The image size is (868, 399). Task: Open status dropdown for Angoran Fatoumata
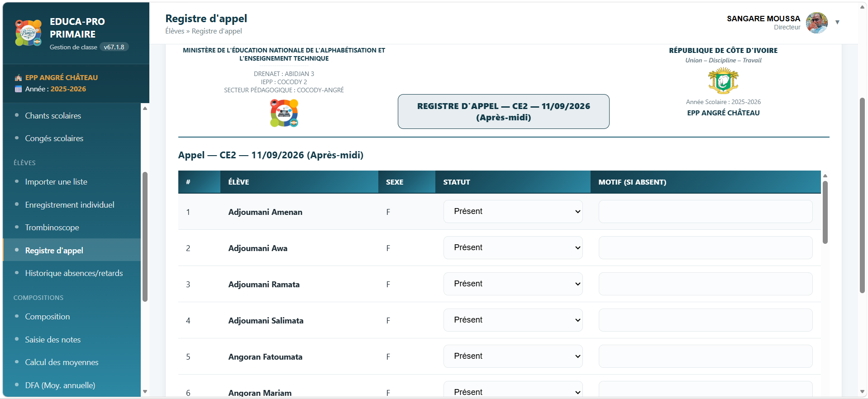click(513, 356)
